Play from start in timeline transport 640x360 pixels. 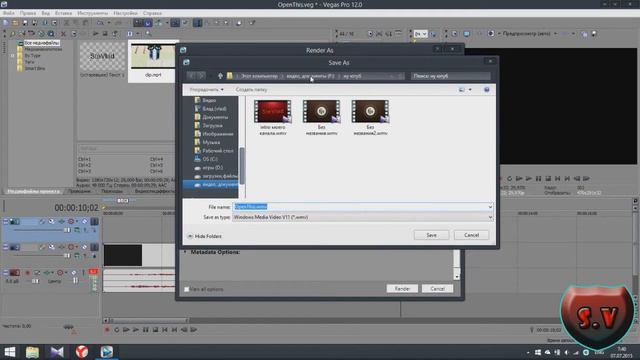126,330
